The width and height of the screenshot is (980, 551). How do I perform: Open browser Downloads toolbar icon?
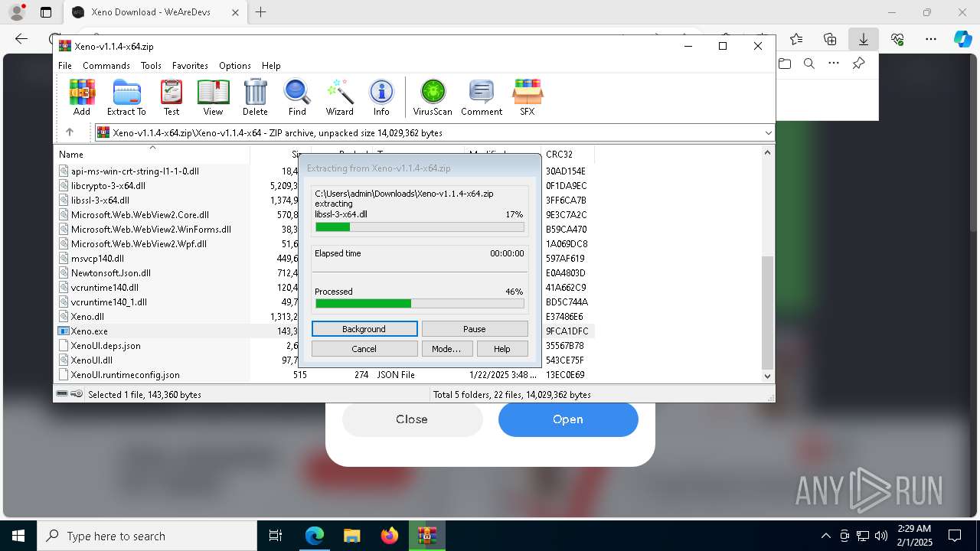tap(864, 39)
